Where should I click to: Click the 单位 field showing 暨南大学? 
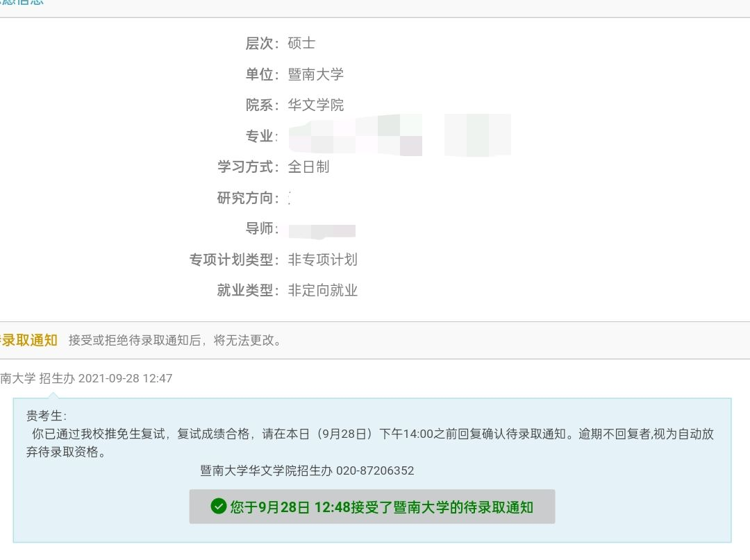point(316,74)
